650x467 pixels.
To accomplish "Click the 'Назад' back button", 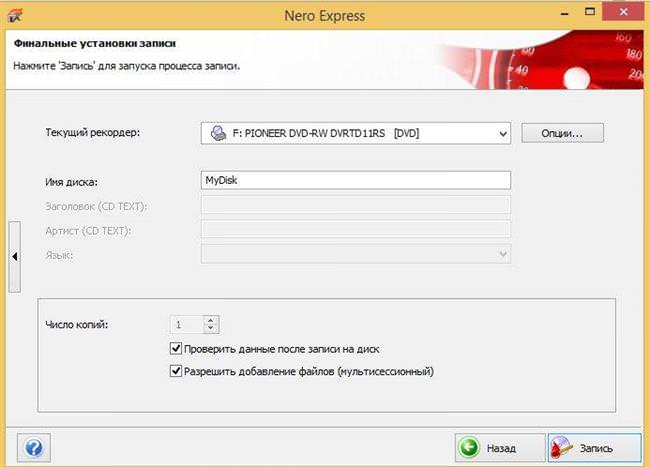I will coord(500,448).
